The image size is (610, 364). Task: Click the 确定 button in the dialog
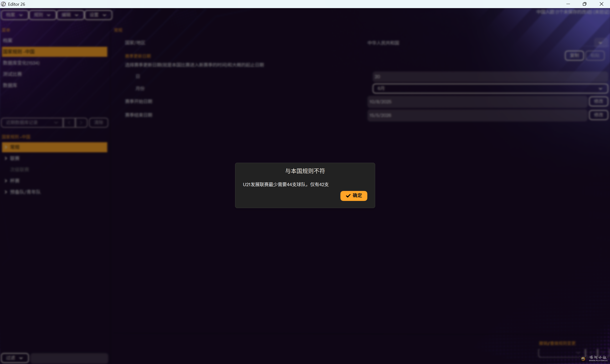(354, 195)
